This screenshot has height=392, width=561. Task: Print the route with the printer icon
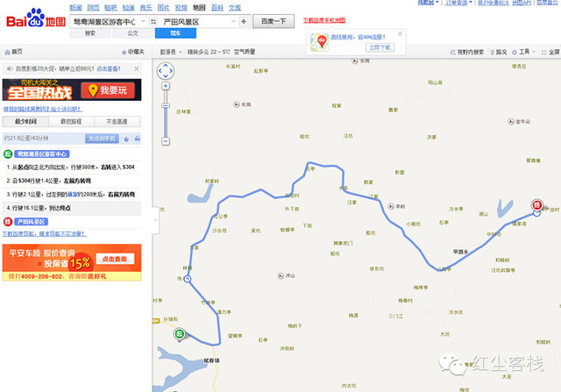click(x=137, y=139)
